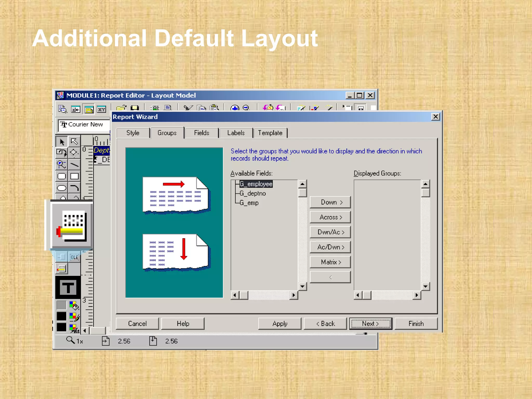
Task: Select the Line drawing tool
Action: coord(74,164)
